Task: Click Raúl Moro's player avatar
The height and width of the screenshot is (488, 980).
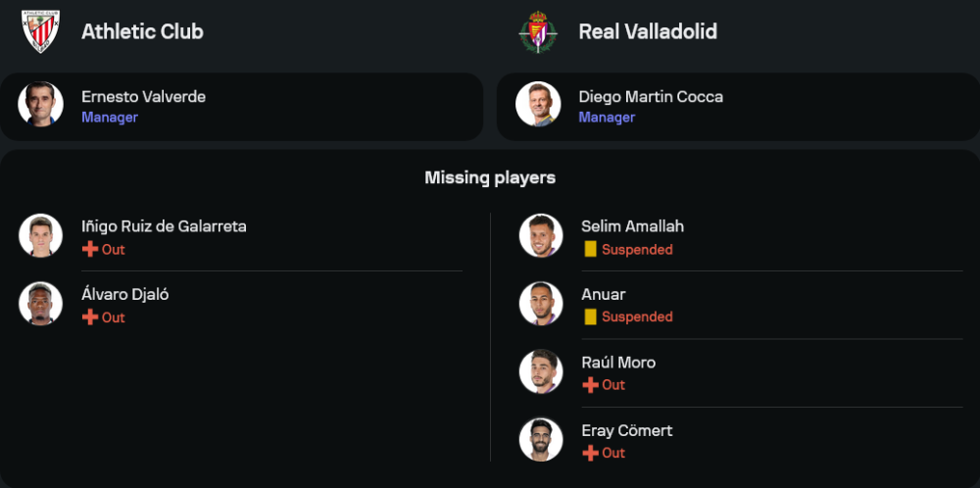Action: click(541, 371)
